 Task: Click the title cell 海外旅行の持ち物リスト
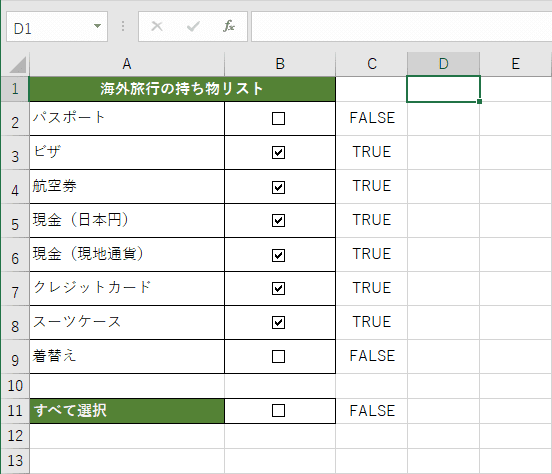[182, 89]
